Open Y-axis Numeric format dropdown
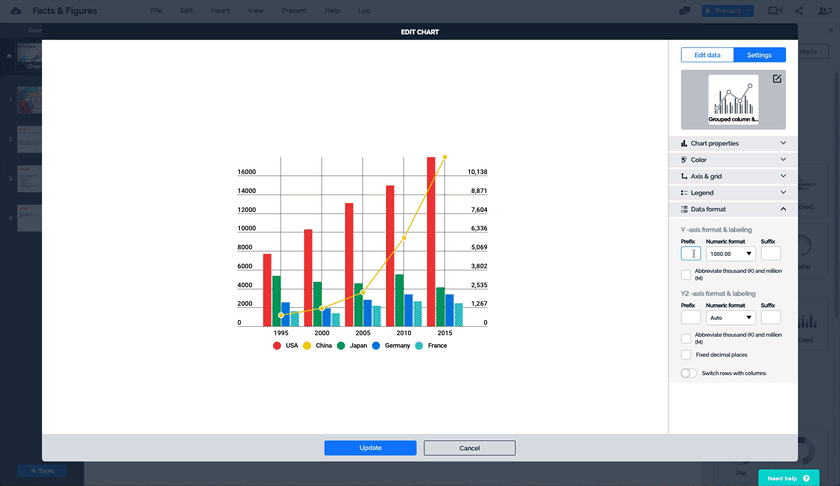The width and height of the screenshot is (840, 486). (729, 254)
